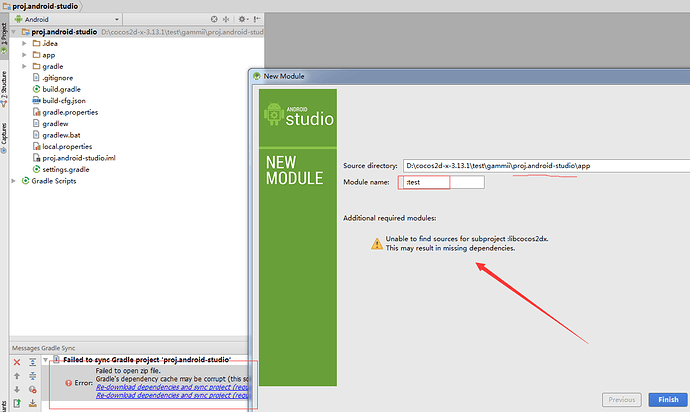Select gradlew.bat in project tree
The height and width of the screenshot is (412, 690).
tap(61, 135)
